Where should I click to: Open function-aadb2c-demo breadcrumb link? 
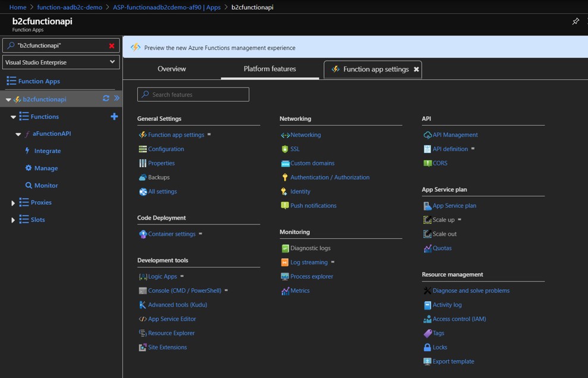pyautogui.click(x=70, y=7)
